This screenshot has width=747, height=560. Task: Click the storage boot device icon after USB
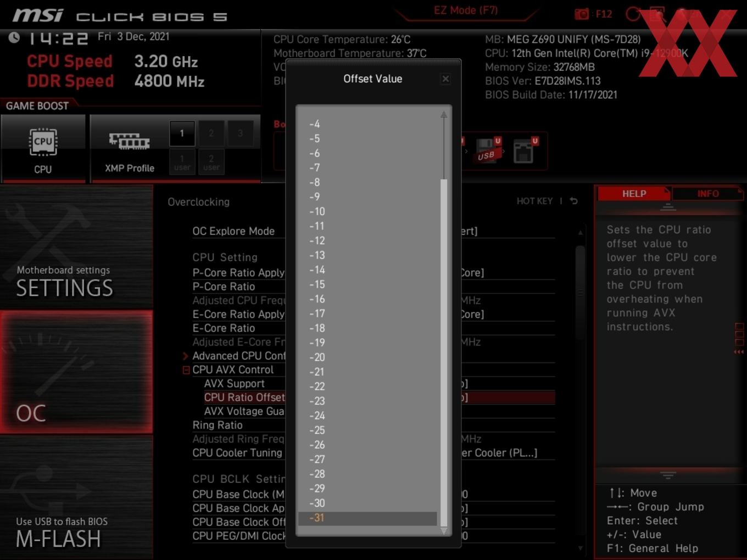tap(525, 150)
